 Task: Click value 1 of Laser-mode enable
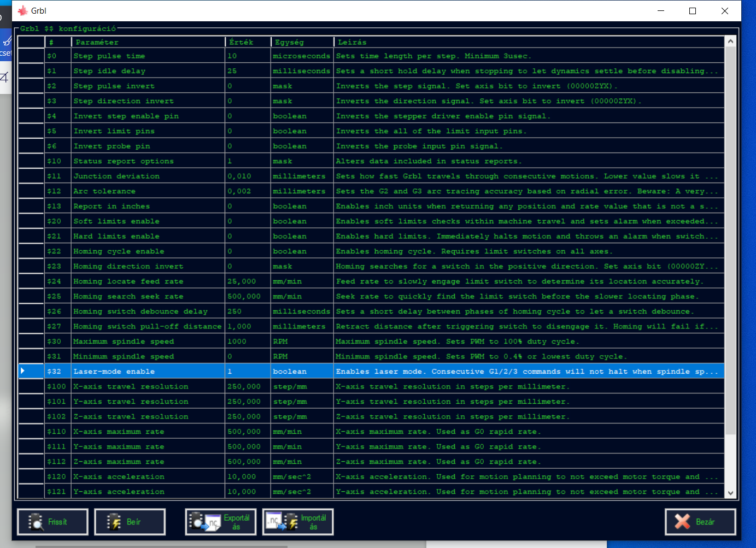248,372
